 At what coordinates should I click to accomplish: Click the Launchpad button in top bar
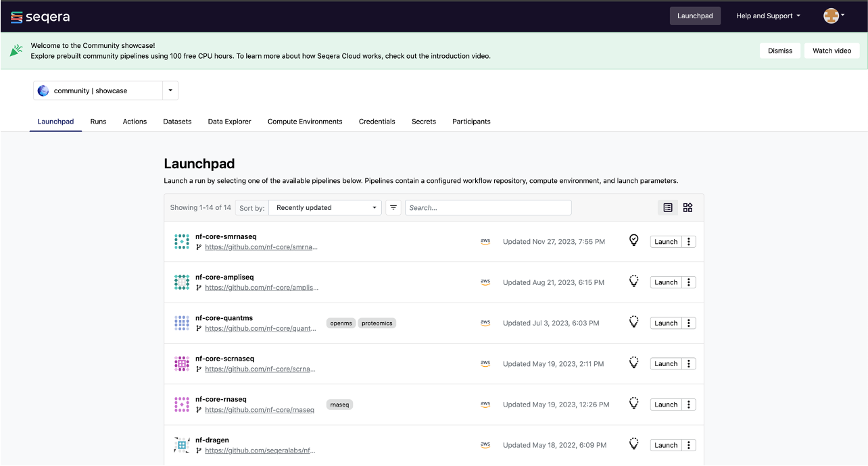[695, 16]
